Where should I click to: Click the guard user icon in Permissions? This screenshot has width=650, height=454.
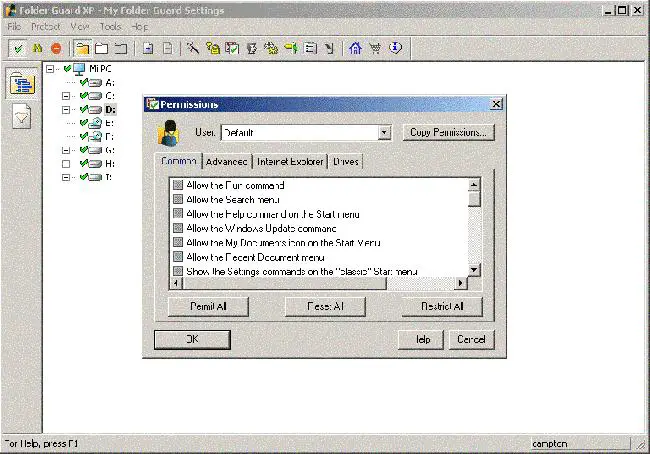click(168, 133)
